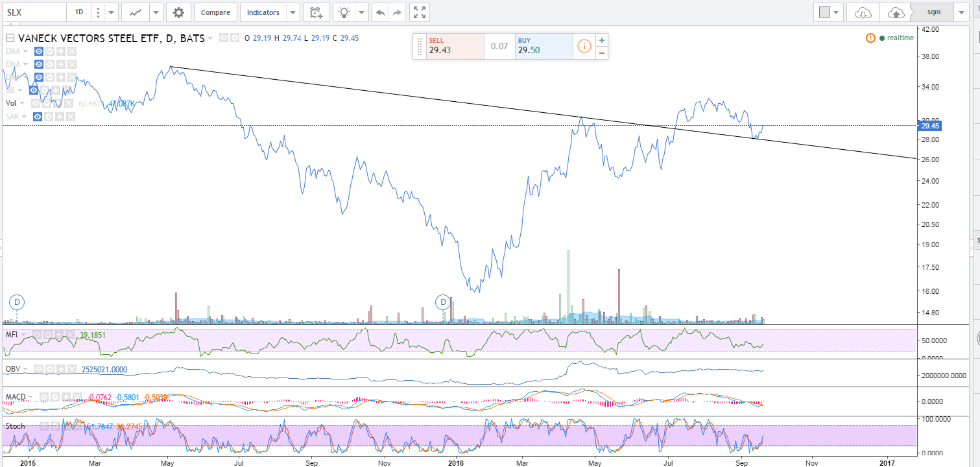Click the BUY 29.50 button

tap(544, 46)
